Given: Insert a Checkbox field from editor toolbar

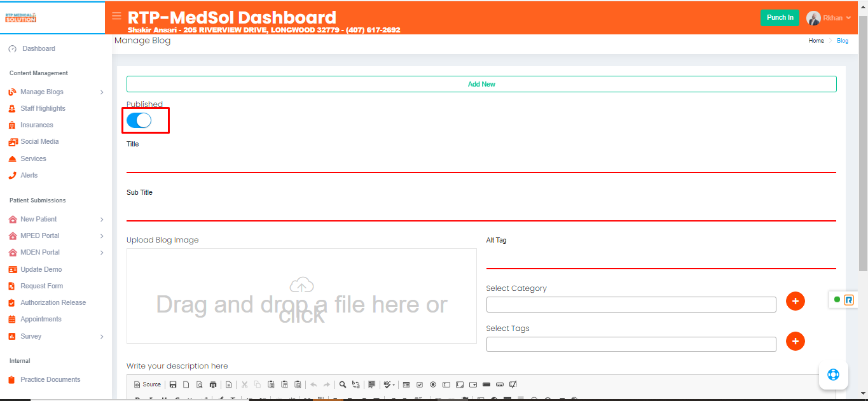Looking at the screenshot, I should [x=420, y=384].
